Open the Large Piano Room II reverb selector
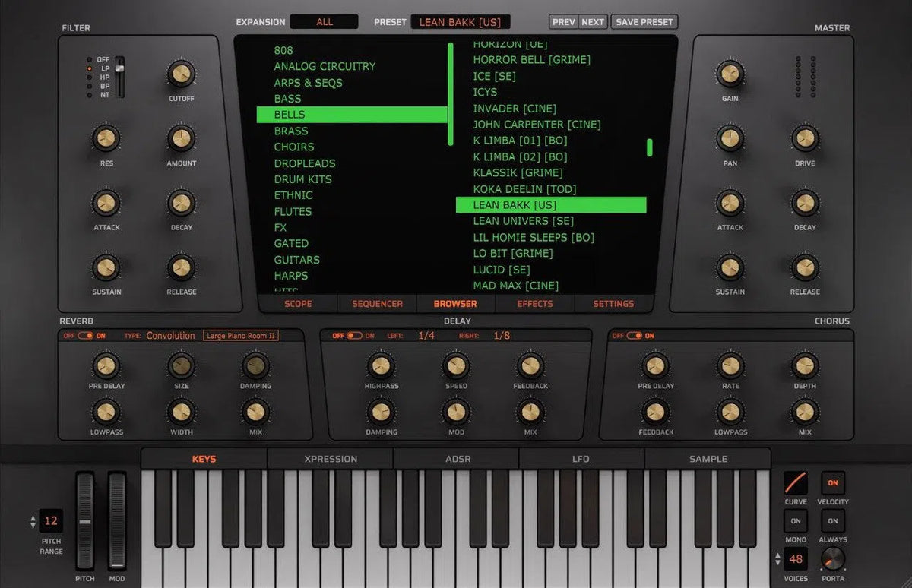912x588 pixels. click(242, 335)
